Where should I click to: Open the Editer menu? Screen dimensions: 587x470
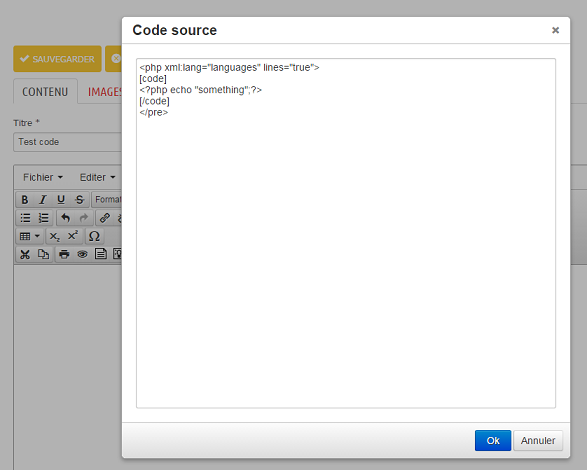(97, 177)
